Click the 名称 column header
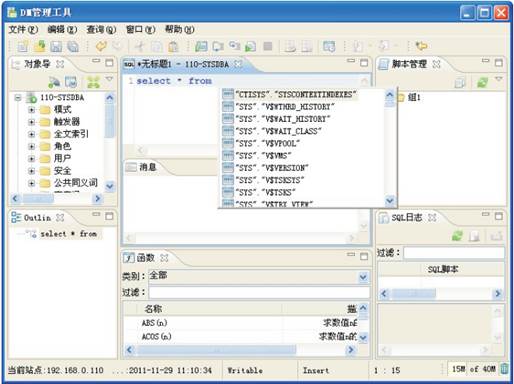 (153, 309)
